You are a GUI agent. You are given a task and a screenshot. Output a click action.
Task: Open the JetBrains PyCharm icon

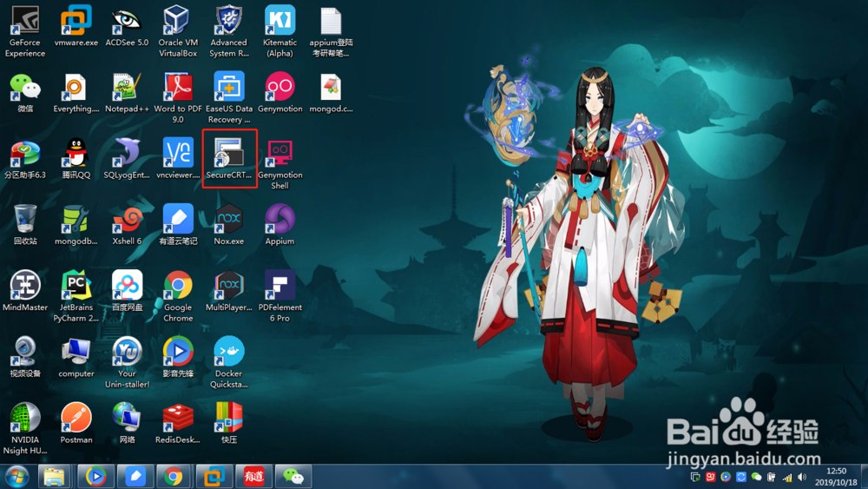pos(76,296)
